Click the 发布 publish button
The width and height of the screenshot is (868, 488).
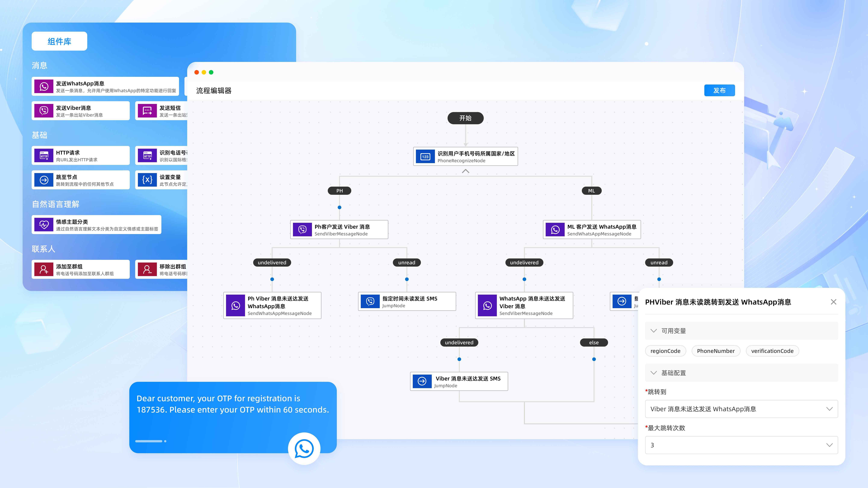pos(719,90)
